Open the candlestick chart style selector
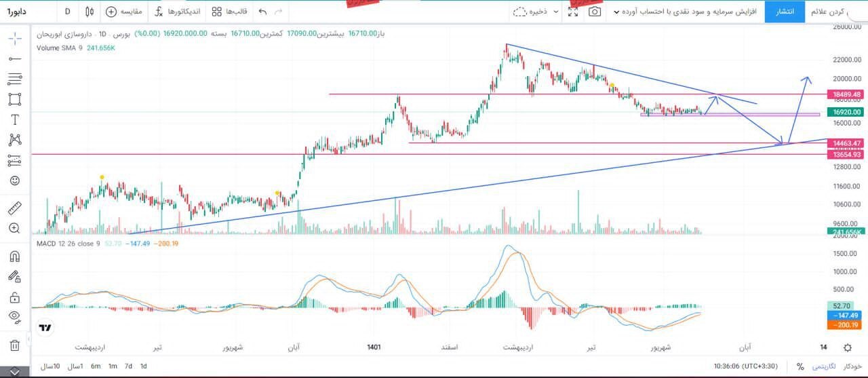This screenshot has width=868, height=378. 90,12
